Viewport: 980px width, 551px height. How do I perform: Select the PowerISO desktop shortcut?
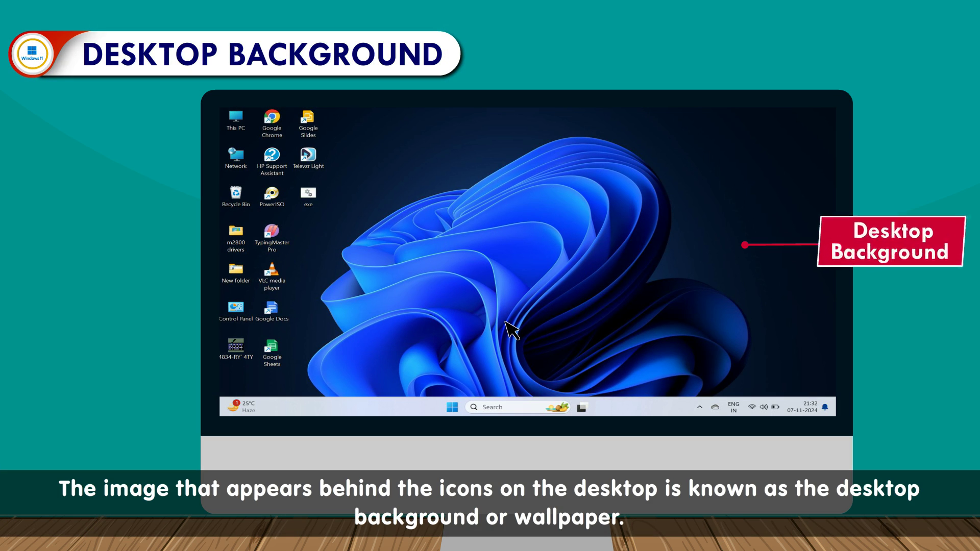(272, 193)
